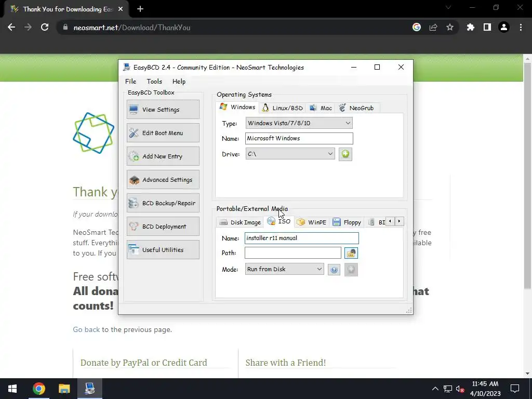Screen dimensions: 532x399
Task: Click the blue help icon beside Mode
Action: 334,270
